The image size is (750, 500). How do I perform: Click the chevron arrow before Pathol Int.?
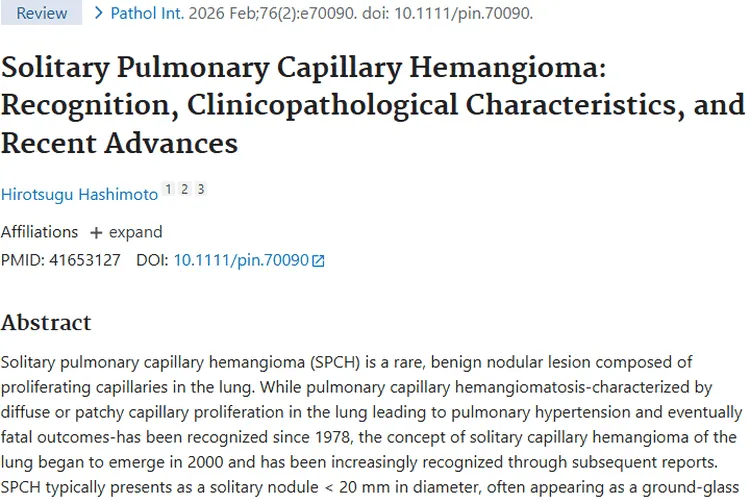pos(98,13)
